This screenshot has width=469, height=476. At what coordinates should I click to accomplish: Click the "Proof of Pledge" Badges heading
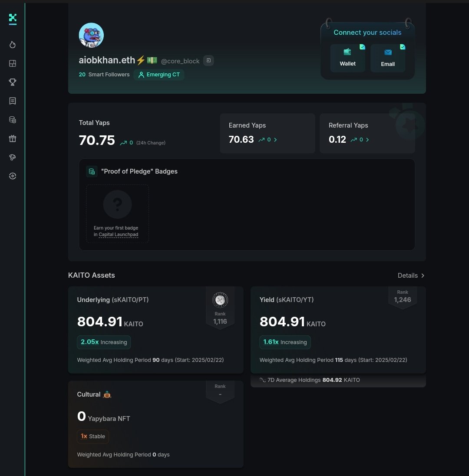(x=139, y=171)
